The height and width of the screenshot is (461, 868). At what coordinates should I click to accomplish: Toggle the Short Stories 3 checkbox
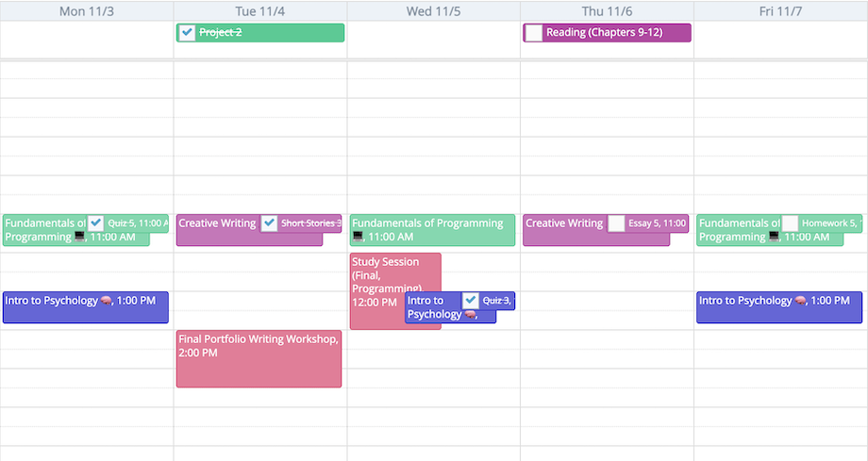[x=269, y=223]
